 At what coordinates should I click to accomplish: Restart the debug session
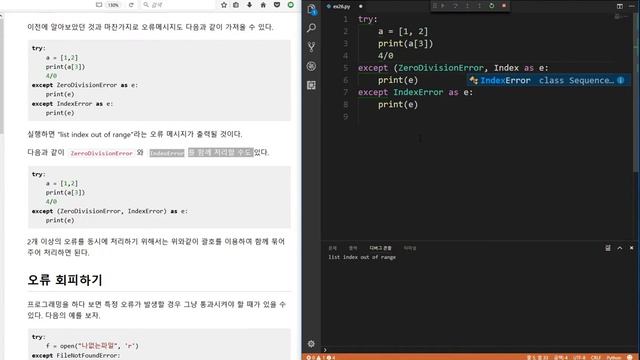coord(492,6)
